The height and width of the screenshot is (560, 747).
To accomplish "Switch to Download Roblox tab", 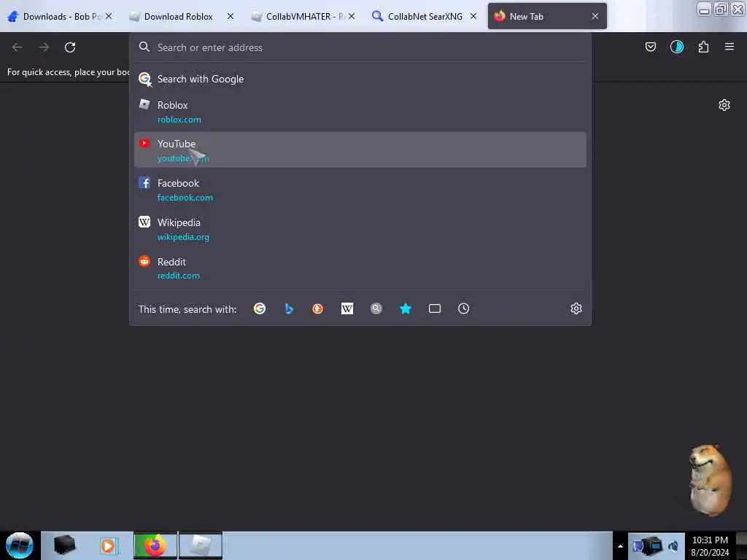I will 177,16.
